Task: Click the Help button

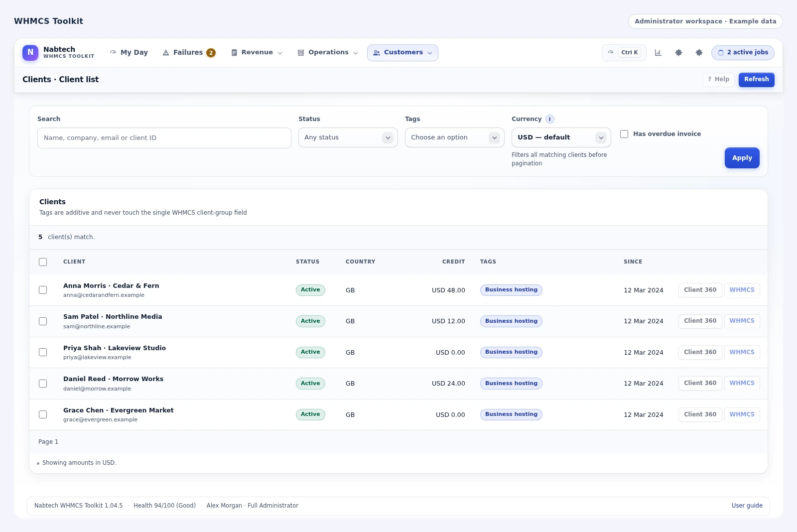Action: 718,79
